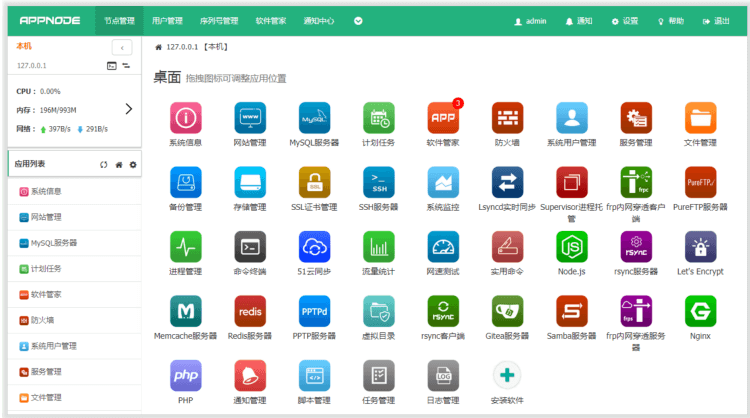Screen dimensions: 750x418
Task: Open the rsync服务器 icon
Action: [636, 247]
